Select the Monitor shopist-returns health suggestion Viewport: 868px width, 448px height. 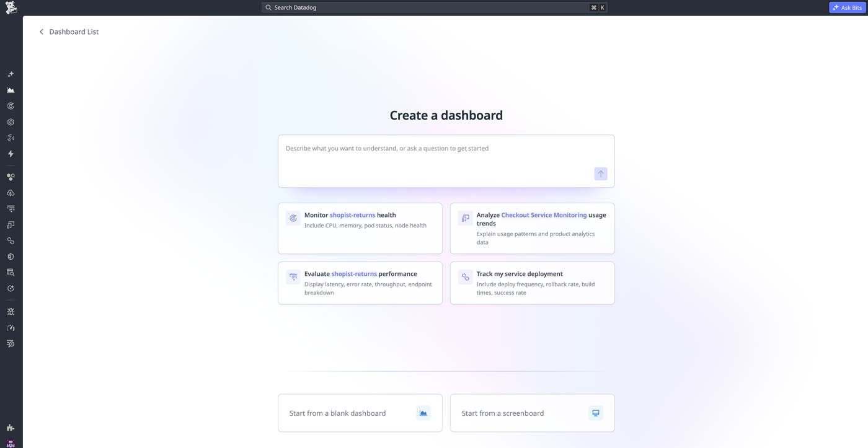360,228
